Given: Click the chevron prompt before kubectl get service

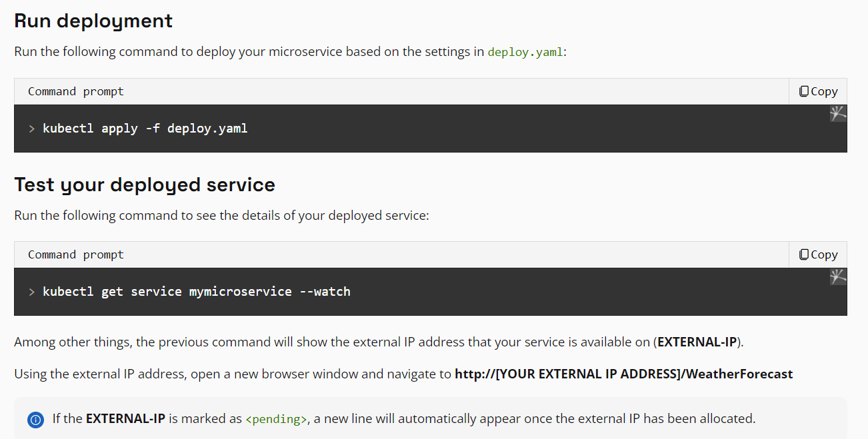Looking at the screenshot, I should 31,291.
